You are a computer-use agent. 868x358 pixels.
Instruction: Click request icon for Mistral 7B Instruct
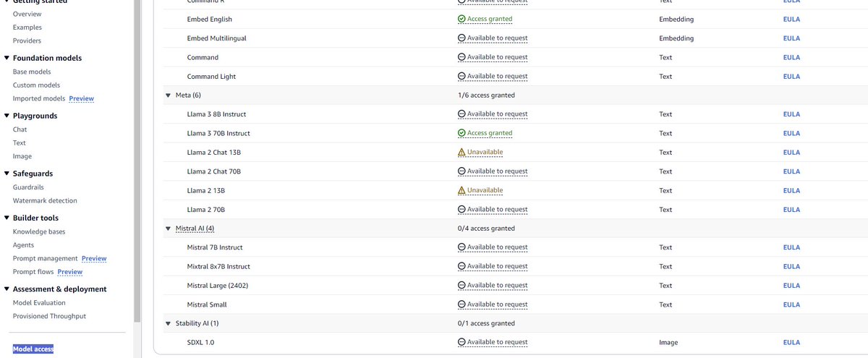click(461, 247)
